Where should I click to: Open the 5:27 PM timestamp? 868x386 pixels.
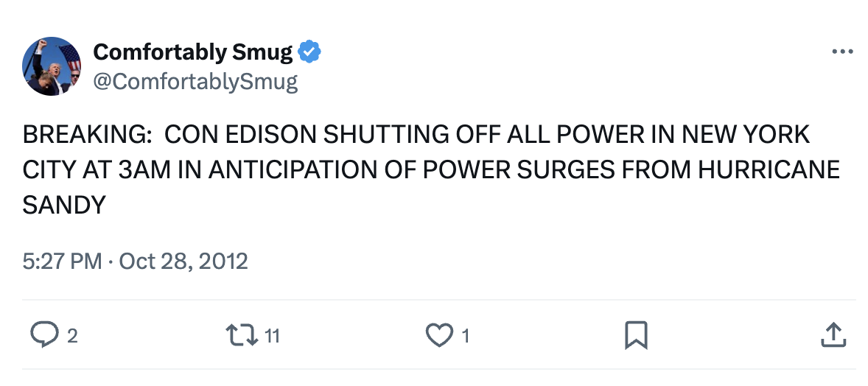[x=63, y=261]
